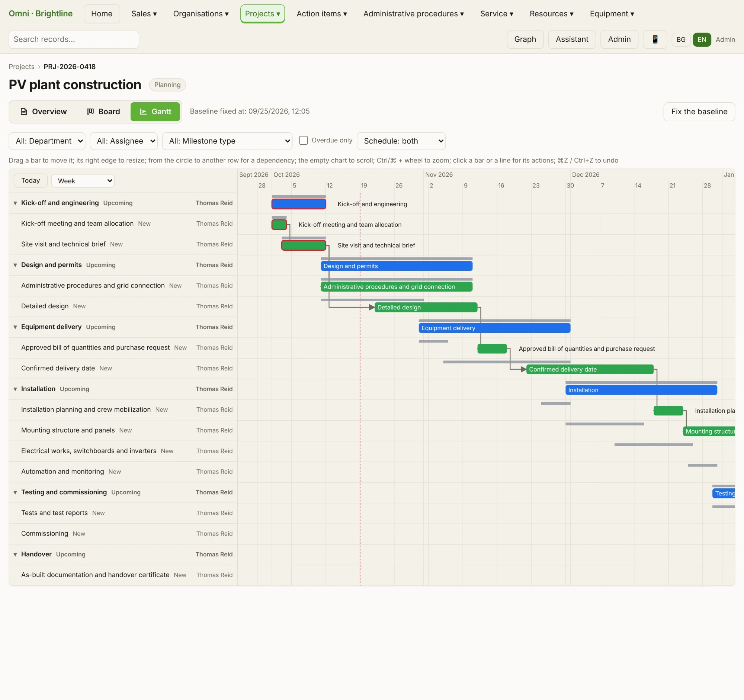Screen dimensions: 744x700
Task: Open the Graph view button
Action: (x=525, y=39)
